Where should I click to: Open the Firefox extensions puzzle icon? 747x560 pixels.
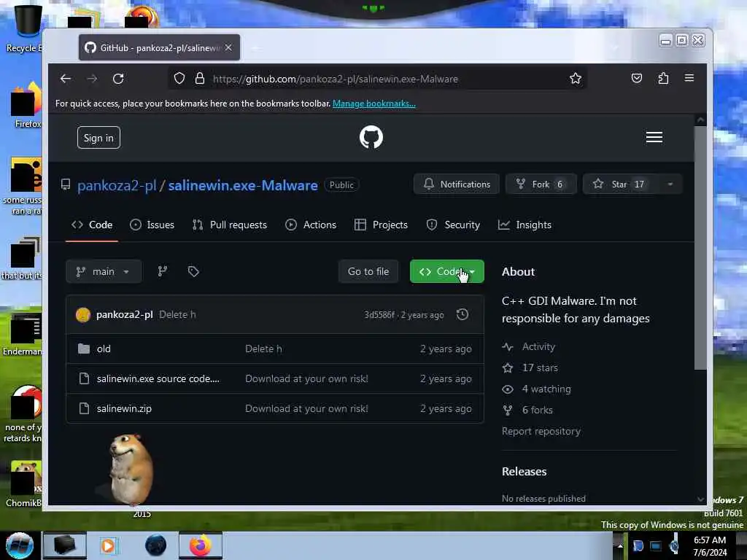tap(663, 78)
